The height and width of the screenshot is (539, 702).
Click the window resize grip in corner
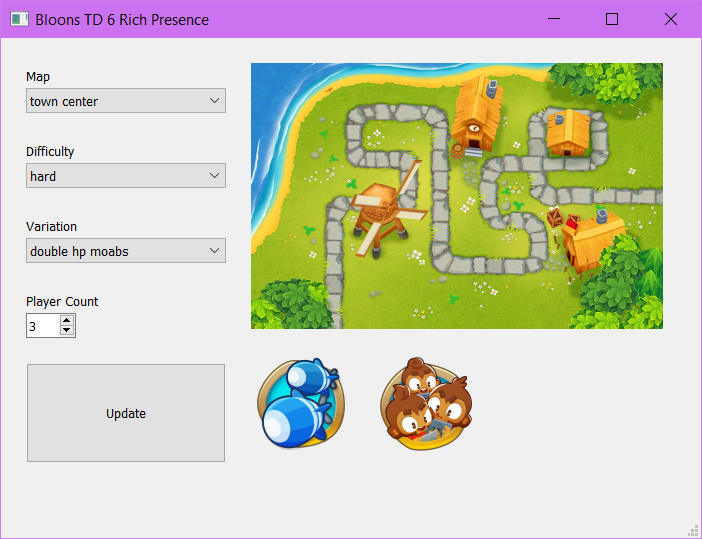coord(693,530)
